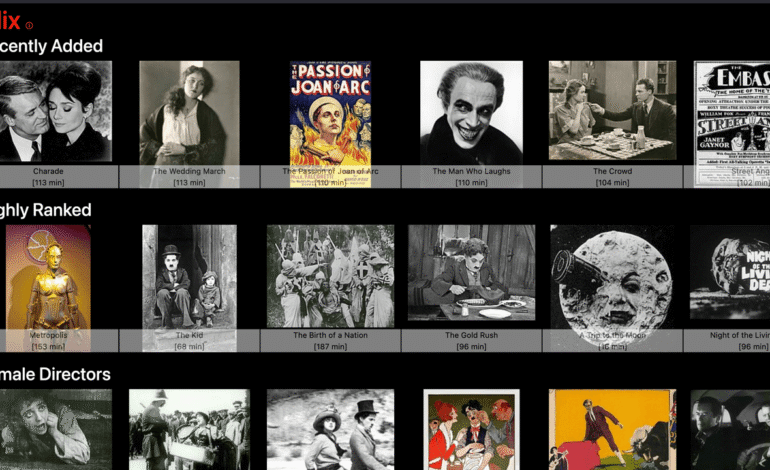Select the golden robot Metropolis poster

(x=48, y=288)
